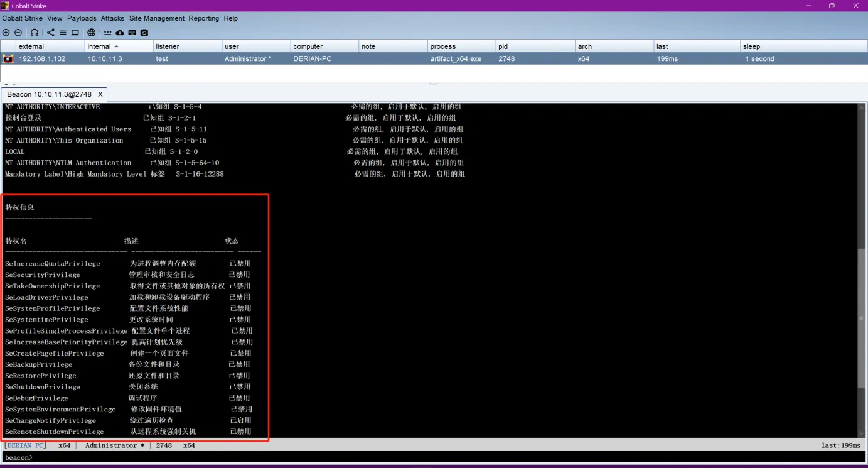Image resolution: width=868 pixels, height=468 pixels.
Task: Click the plus connect icon in toolbar
Action: pos(6,33)
